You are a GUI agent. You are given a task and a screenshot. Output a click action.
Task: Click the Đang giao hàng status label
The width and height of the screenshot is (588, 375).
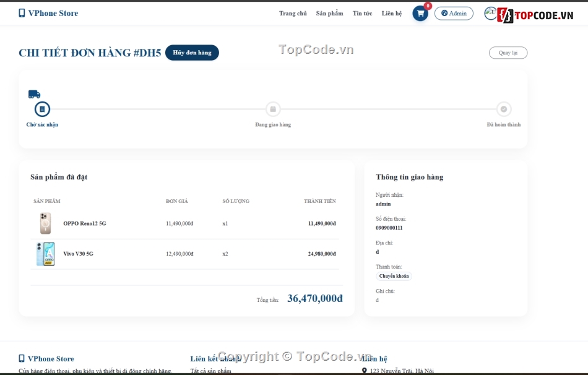273,124
